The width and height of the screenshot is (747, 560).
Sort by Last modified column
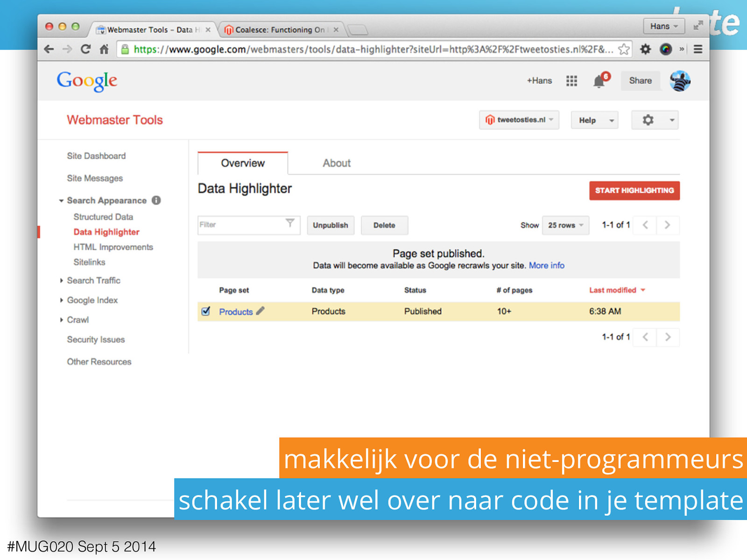click(x=617, y=290)
